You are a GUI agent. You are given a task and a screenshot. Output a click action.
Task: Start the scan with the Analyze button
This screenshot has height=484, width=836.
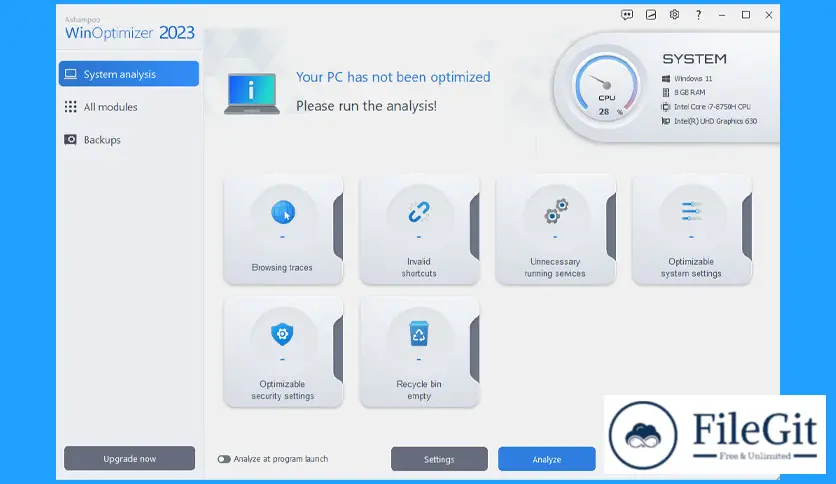point(547,459)
